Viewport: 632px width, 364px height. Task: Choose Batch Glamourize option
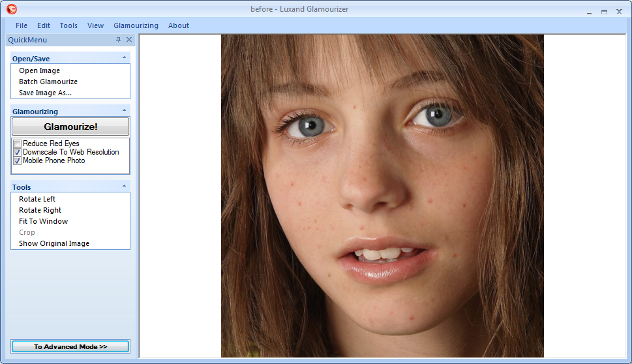pos(48,82)
